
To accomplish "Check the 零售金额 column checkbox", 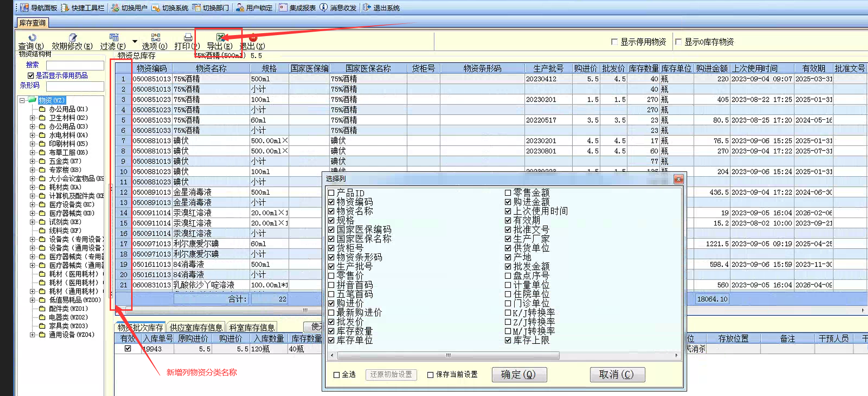I will click(508, 193).
